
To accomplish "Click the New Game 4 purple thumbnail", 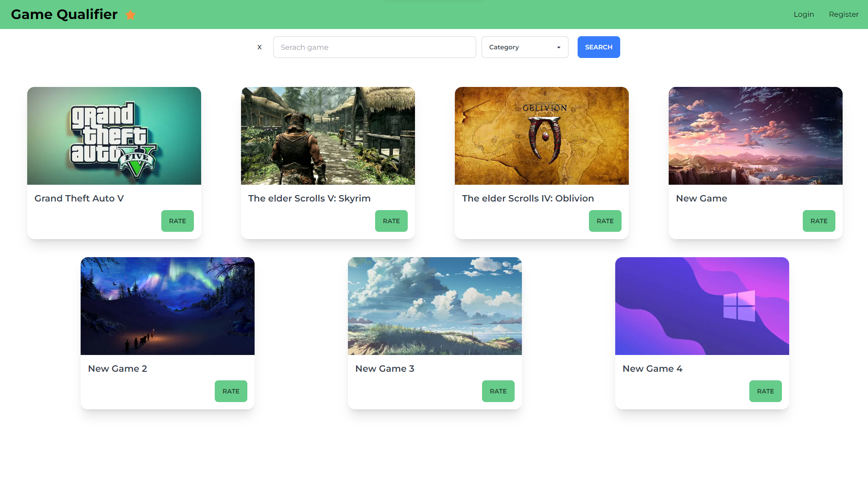I will (701, 306).
